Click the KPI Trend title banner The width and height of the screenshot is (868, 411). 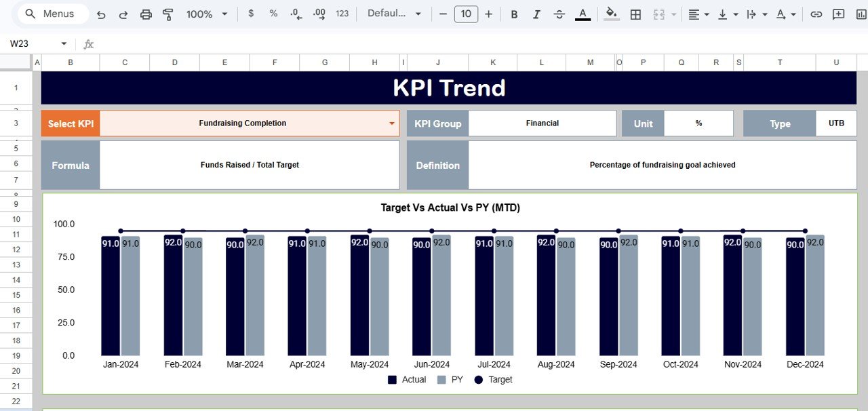coord(449,88)
